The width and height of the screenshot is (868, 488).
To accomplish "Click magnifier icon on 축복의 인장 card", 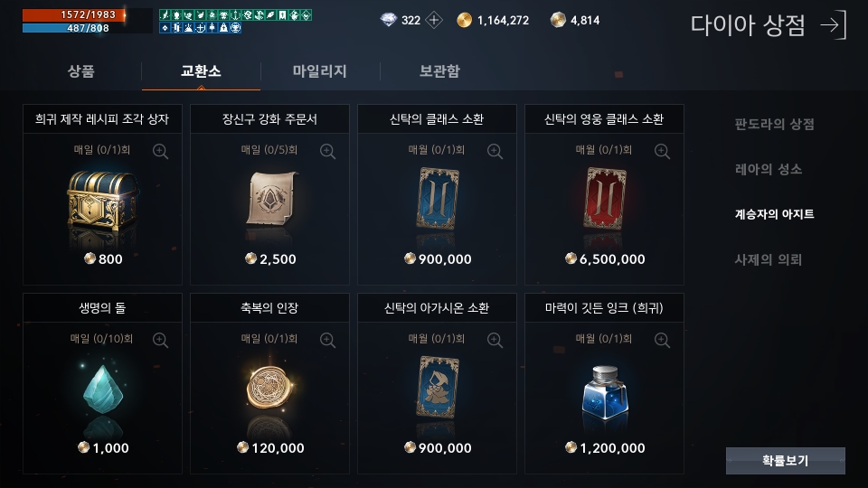I will [327, 340].
